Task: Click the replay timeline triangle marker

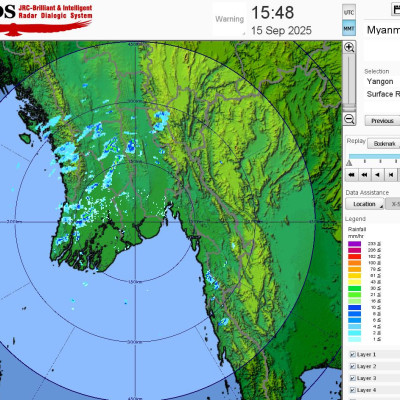Action: coord(349,163)
